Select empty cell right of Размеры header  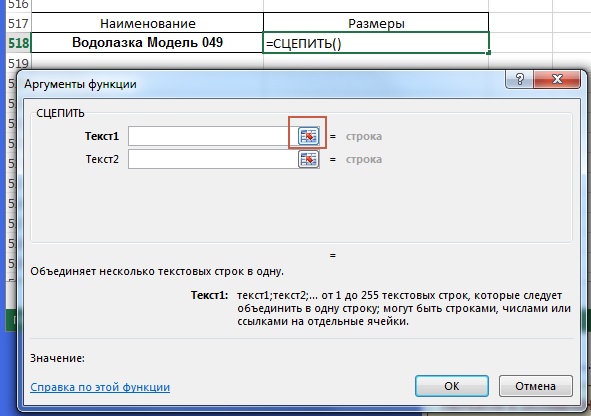[x=521, y=23]
